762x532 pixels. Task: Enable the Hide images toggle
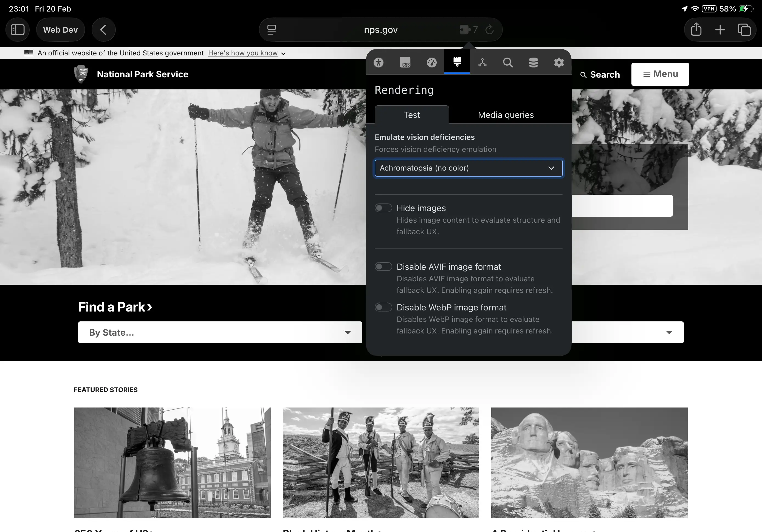tap(383, 208)
